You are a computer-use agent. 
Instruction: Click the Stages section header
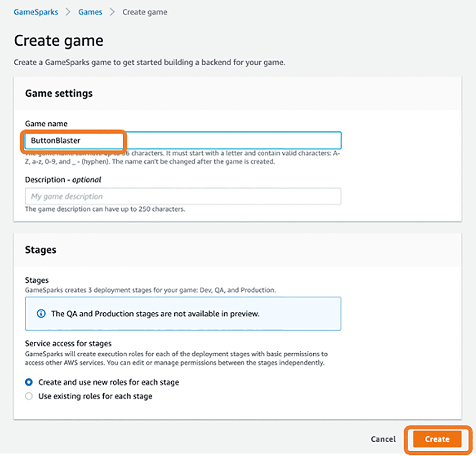pos(40,249)
